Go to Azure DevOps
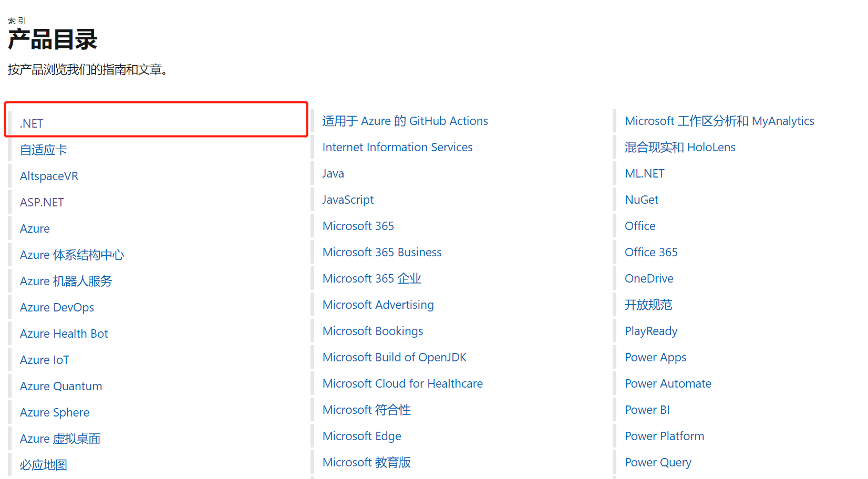Image resolution: width=868 pixels, height=479 pixels. click(x=57, y=307)
